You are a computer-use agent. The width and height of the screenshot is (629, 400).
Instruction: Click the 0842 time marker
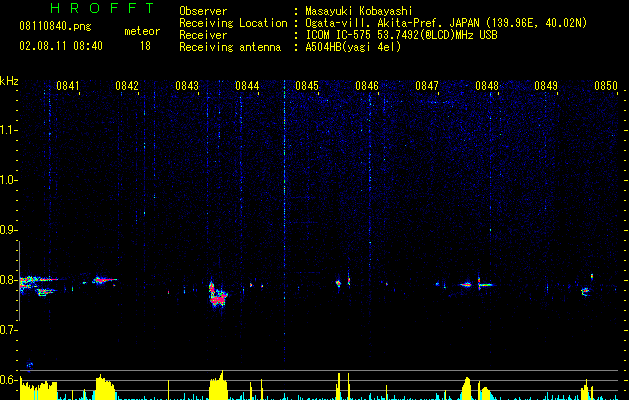127,86
